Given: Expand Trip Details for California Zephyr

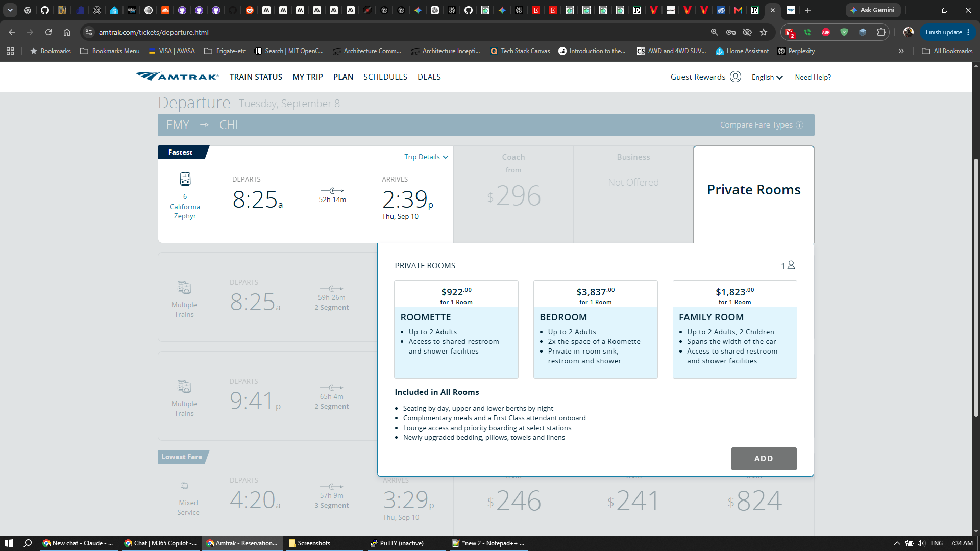Looking at the screenshot, I should click(426, 157).
